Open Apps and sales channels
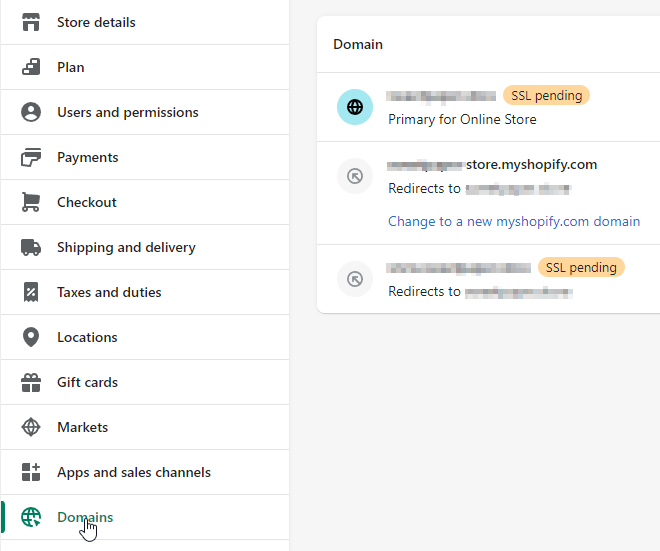Image resolution: width=660 pixels, height=551 pixels. click(145, 472)
